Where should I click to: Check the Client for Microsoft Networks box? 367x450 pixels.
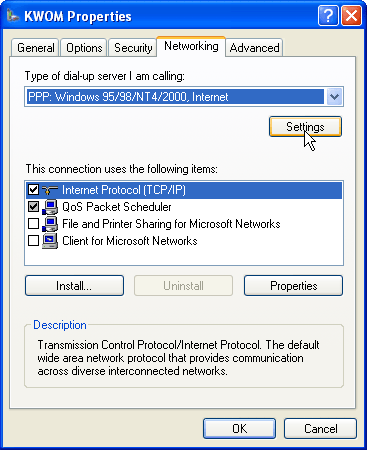point(33,241)
